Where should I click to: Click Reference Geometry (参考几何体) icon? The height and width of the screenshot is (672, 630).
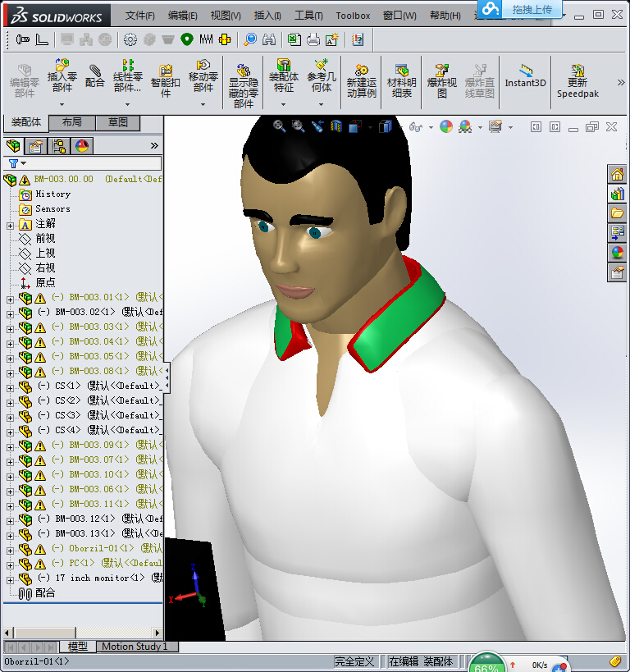click(x=322, y=65)
